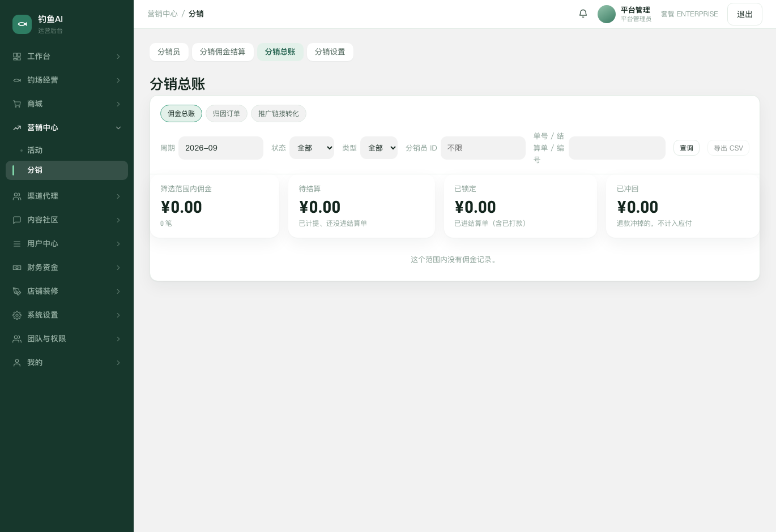Open the 类型 dropdown
This screenshot has width=776, height=532.
pyautogui.click(x=379, y=148)
